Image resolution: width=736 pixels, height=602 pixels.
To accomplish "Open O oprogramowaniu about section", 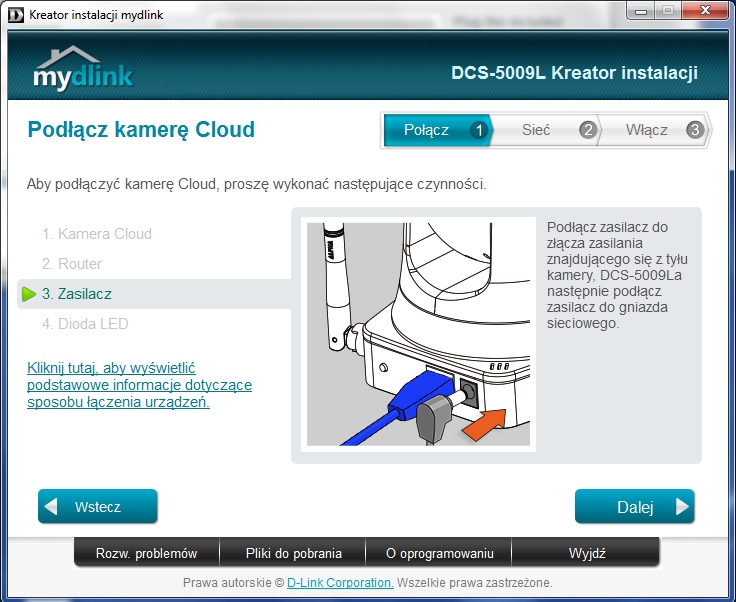I will tap(439, 553).
